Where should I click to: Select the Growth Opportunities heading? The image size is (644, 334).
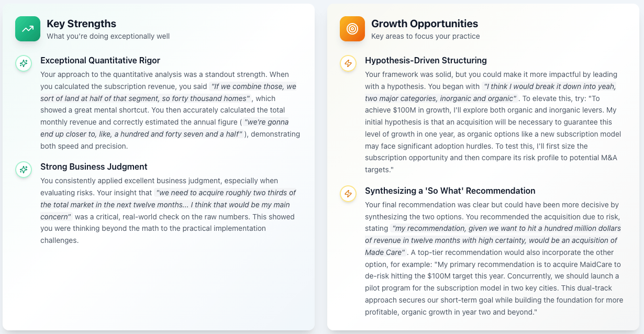pos(424,24)
